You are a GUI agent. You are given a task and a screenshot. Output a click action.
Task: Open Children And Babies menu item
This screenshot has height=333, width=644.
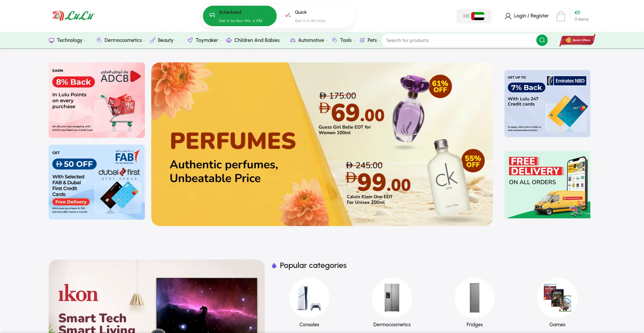tap(253, 40)
